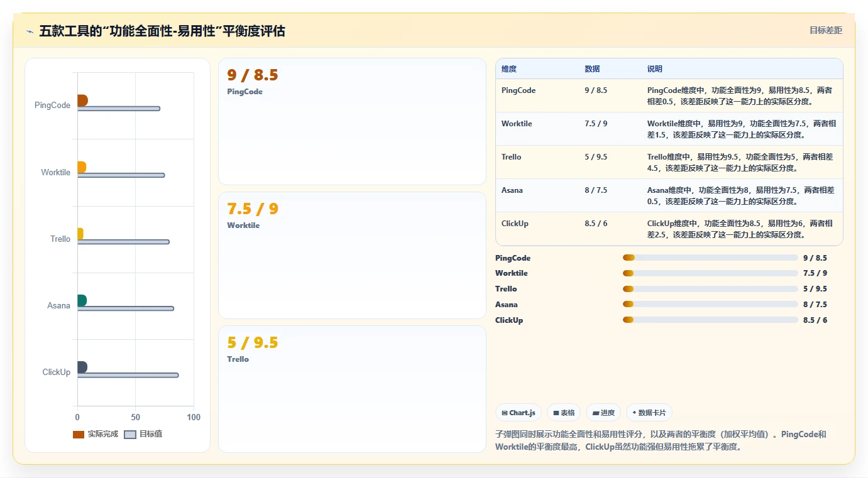Image resolution: width=868 pixels, height=478 pixels.
Task: Toggle the 实际完成 dataset in the chart legend
Action: coord(95,434)
